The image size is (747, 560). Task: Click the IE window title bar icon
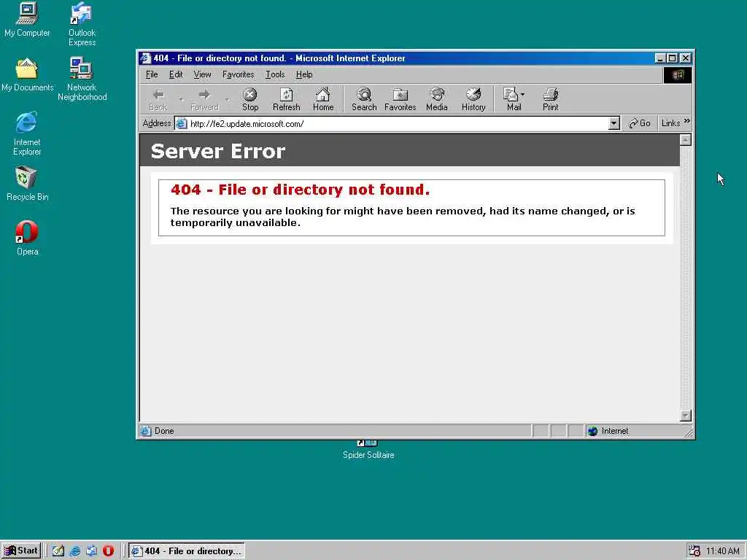coord(146,58)
